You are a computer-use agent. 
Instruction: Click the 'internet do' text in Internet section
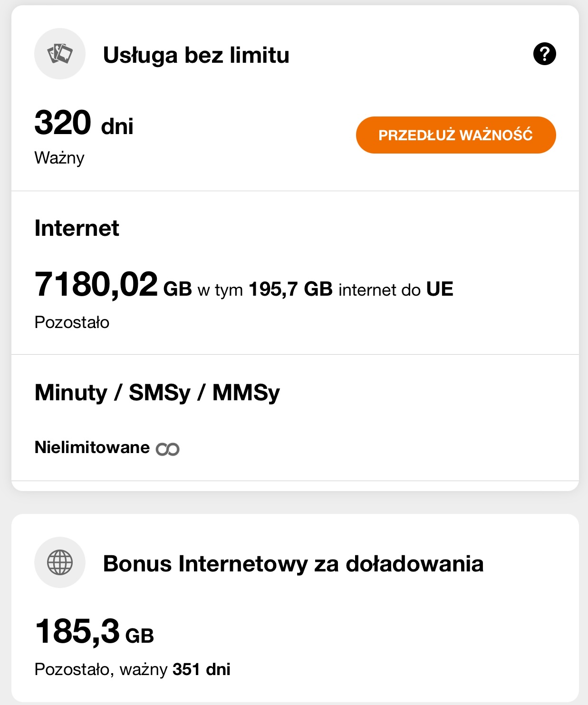pos(379,290)
